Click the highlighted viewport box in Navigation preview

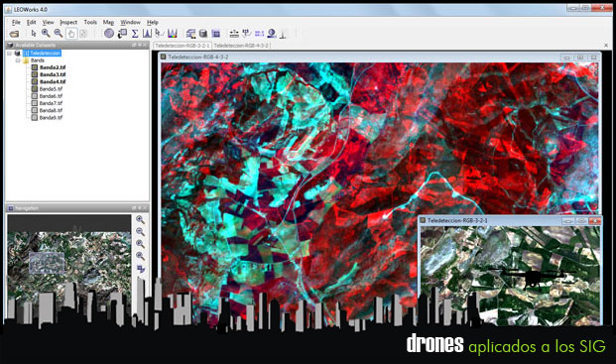click(47, 263)
